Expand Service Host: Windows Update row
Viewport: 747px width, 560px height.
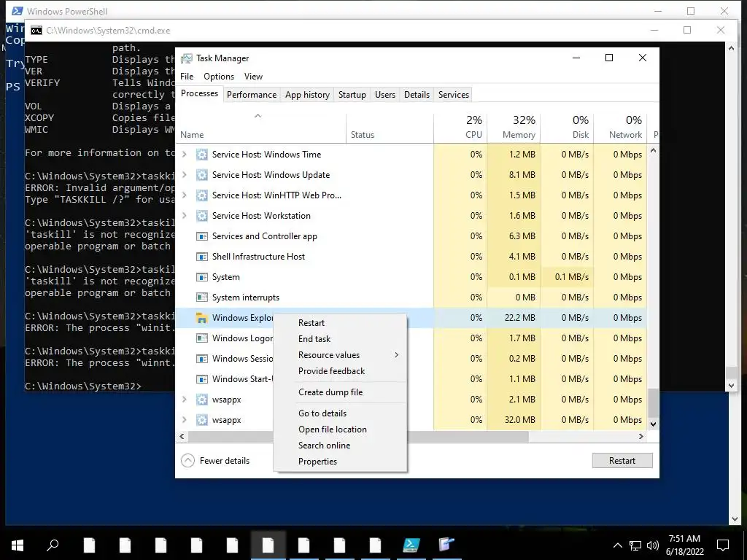(x=185, y=175)
